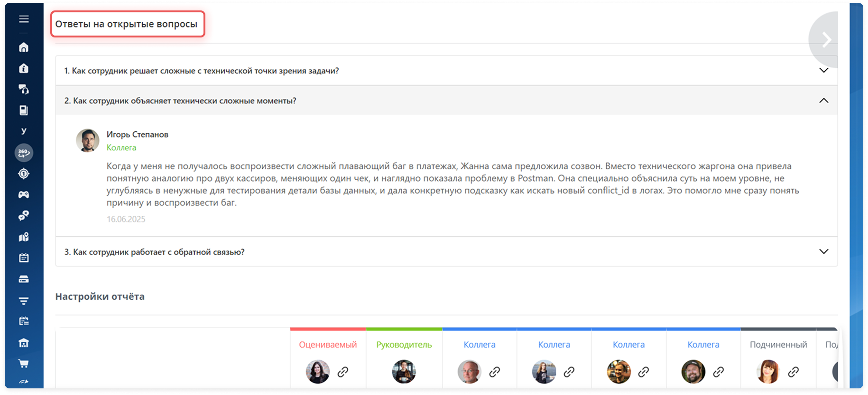868x395 pixels.
Task: Click link icon in the Подчиненный column
Action: pyautogui.click(x=793, y=372)
